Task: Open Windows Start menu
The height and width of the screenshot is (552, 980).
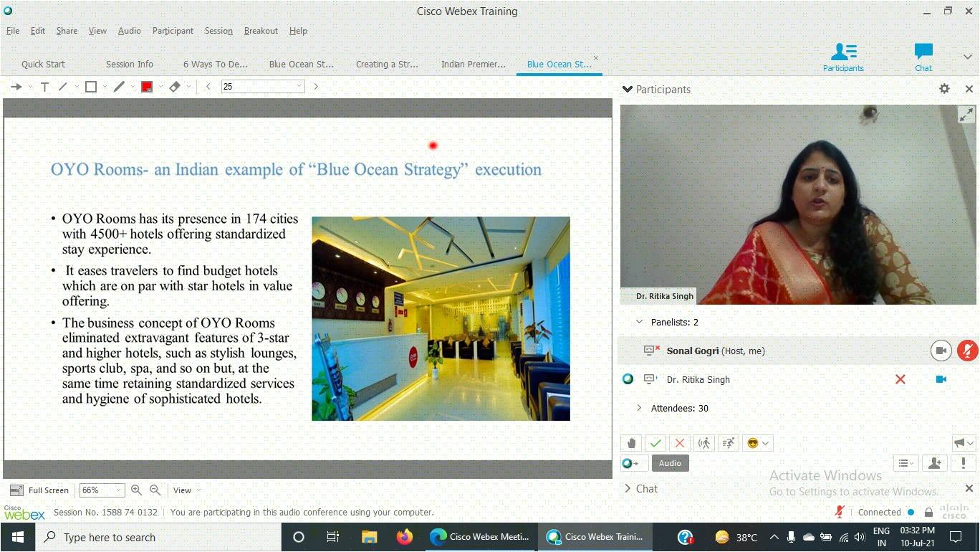Action: tap(17, 537)
